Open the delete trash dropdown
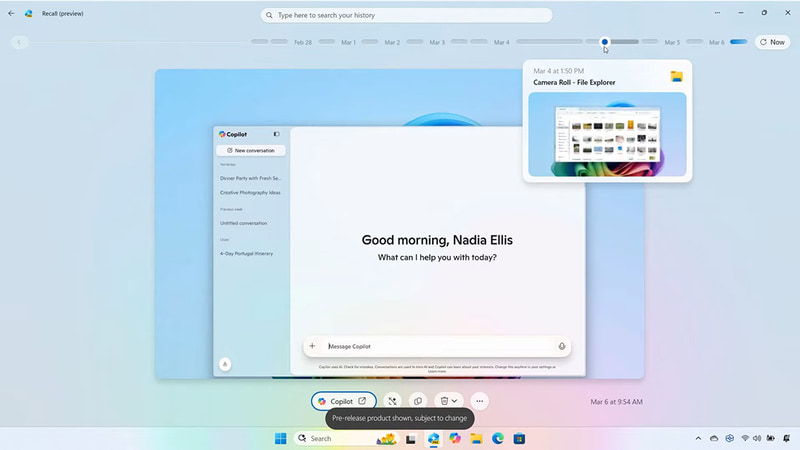 (448, 401)
